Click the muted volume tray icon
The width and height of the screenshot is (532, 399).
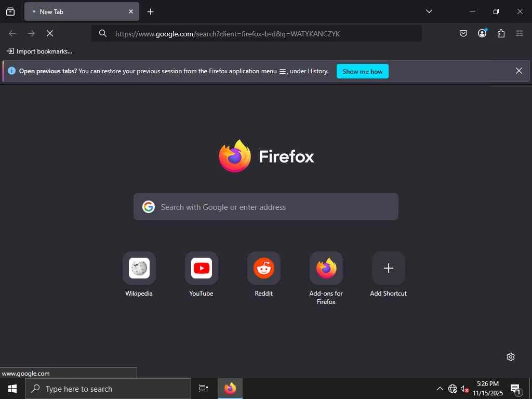point(464,389)
